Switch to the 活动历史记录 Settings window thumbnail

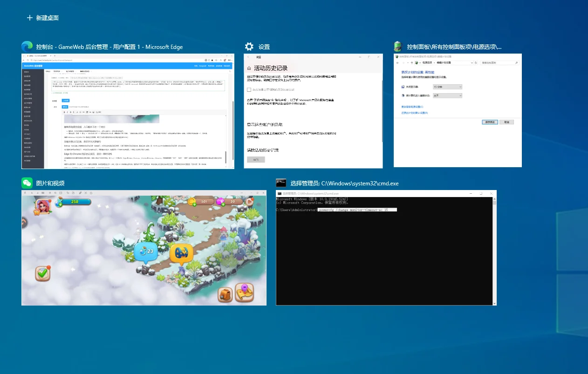[x=313, y=111]
